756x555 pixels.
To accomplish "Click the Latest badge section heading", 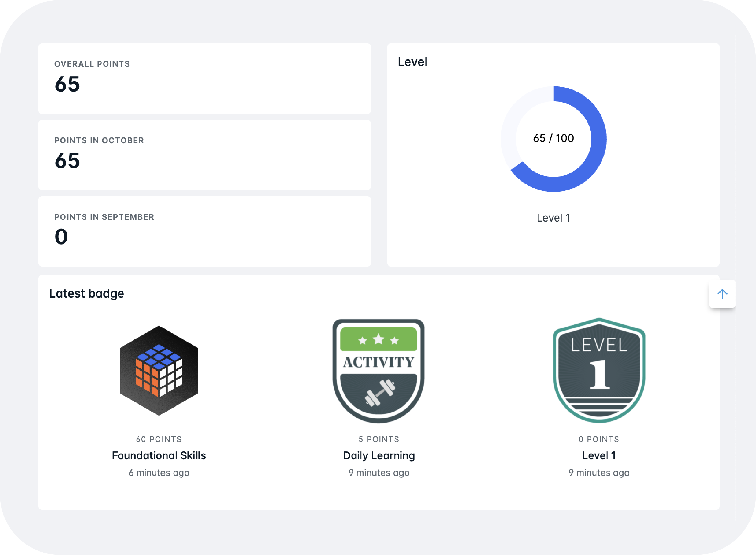I will [x=87, y=293].
